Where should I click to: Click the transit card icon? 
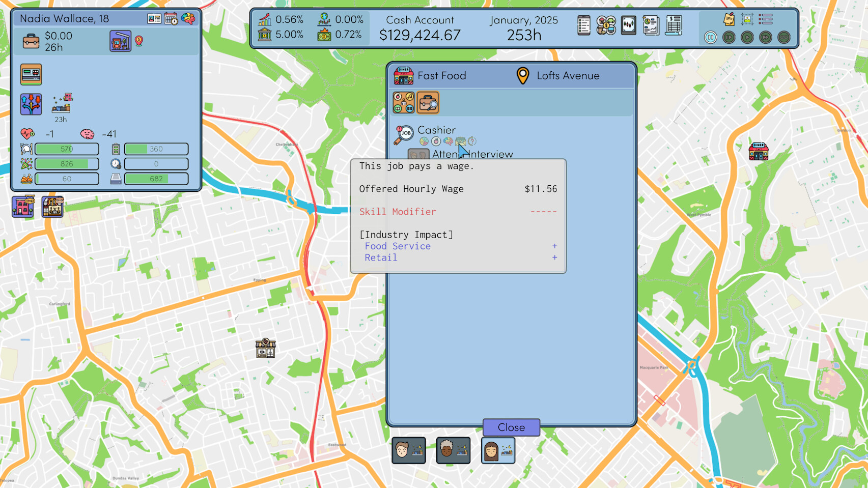(31, 74)
